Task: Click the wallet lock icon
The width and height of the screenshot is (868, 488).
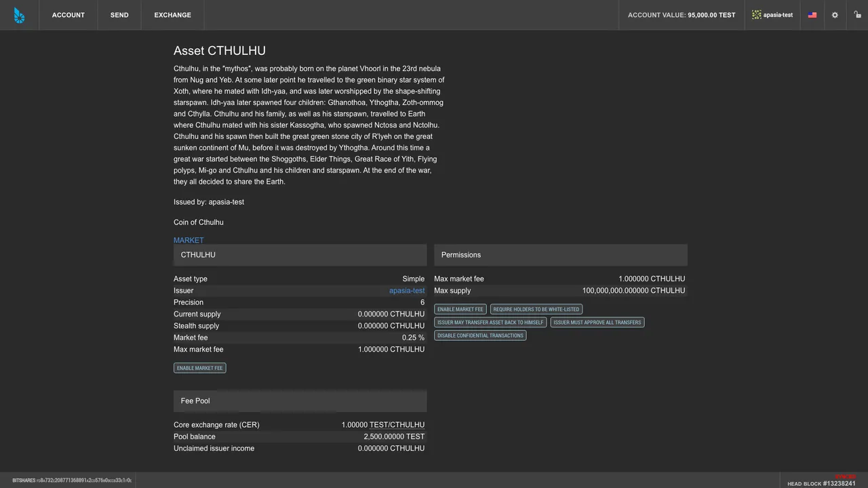Action: pos(857,15)
